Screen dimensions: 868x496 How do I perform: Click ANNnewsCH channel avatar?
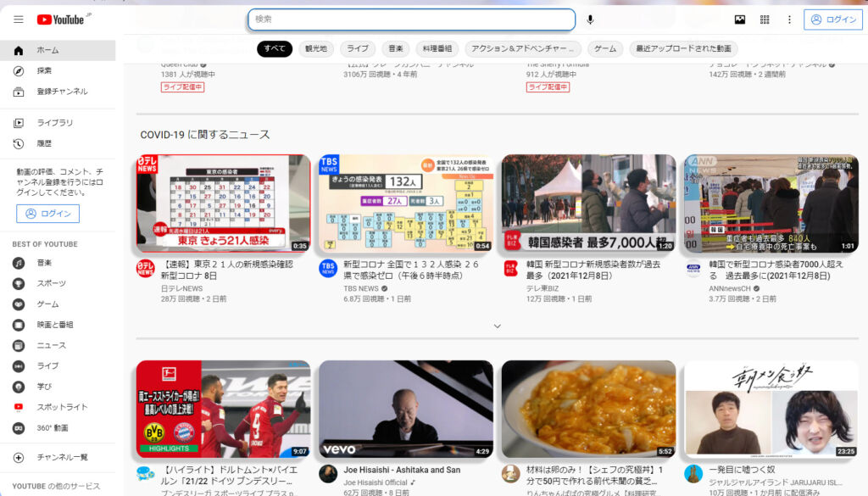(x=693, y=269)
